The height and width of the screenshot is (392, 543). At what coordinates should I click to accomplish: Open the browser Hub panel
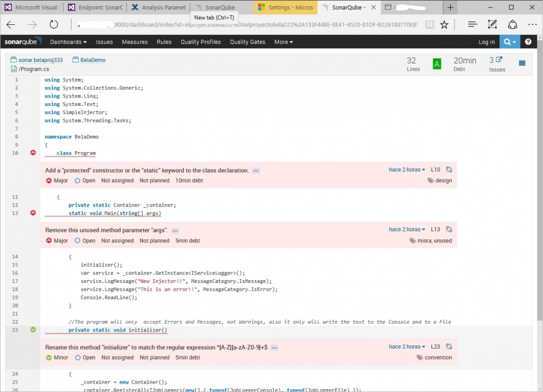coord(472,24)
